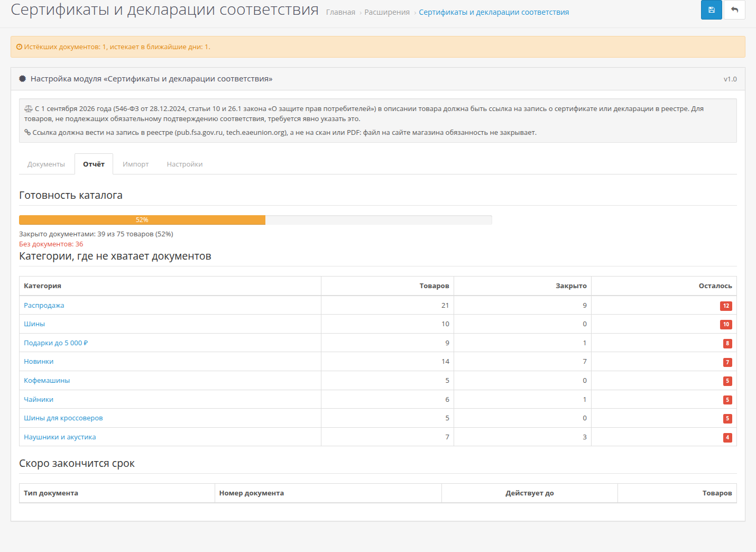Viewport: 756px width, 552px height.
Task: Click Закрыто документами: 39 из 75 text
Action: (x=96, y=234)
